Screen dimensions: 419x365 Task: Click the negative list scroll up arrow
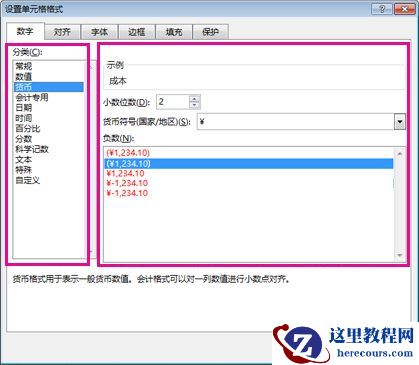click(x=399, y=154)
